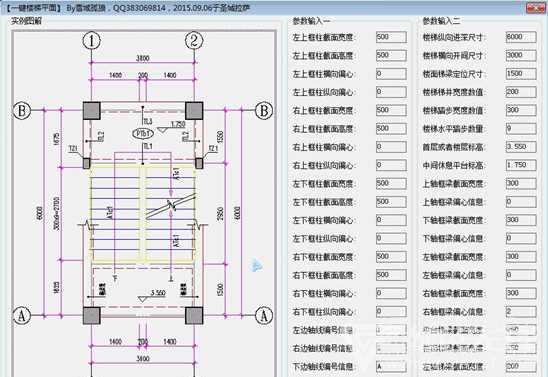The height and width of the screenshot is (377, 548).
Task: Select the 左轴框梁截面宽度 input field
Action: tap(521, 256)
